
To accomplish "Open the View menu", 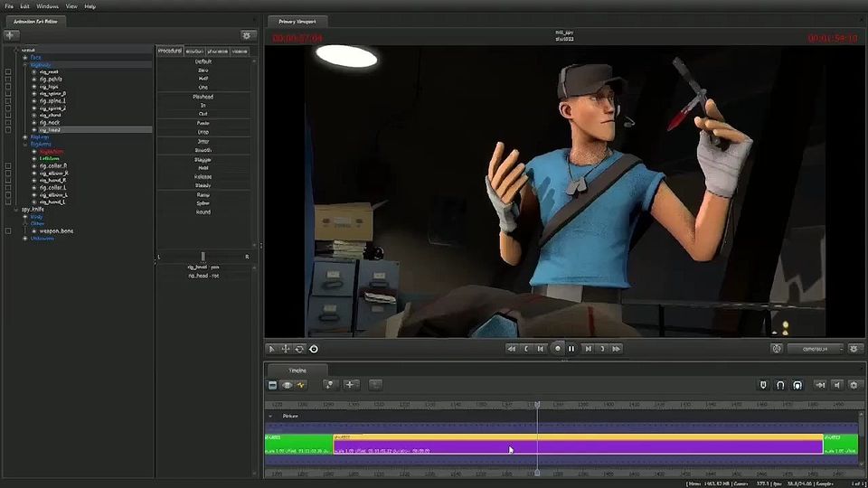I will [71, 6].
